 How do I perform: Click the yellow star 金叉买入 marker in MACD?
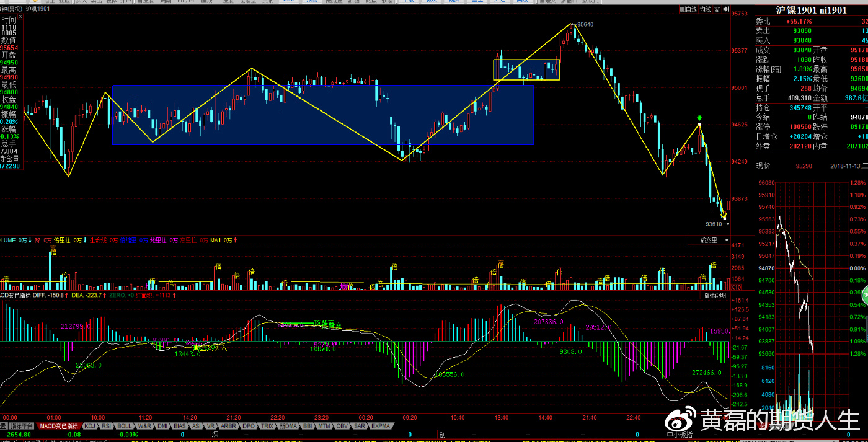pyautogui.click(x=197, y=348)
